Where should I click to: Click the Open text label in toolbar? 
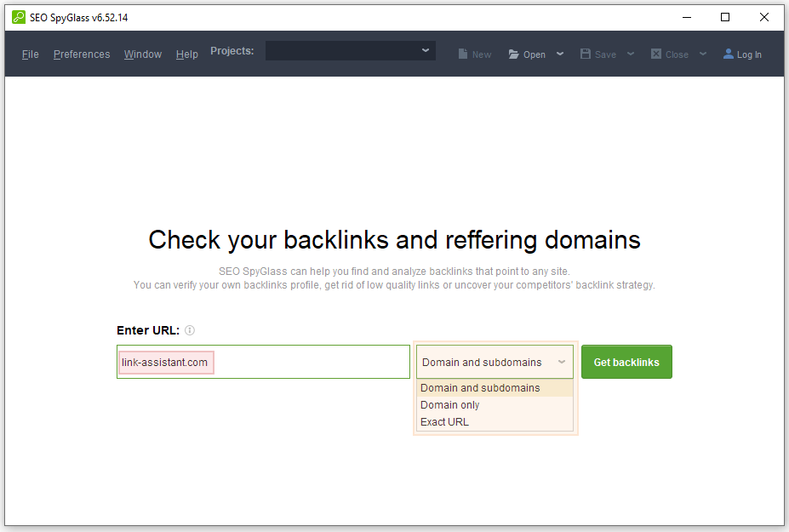(534, 54)
